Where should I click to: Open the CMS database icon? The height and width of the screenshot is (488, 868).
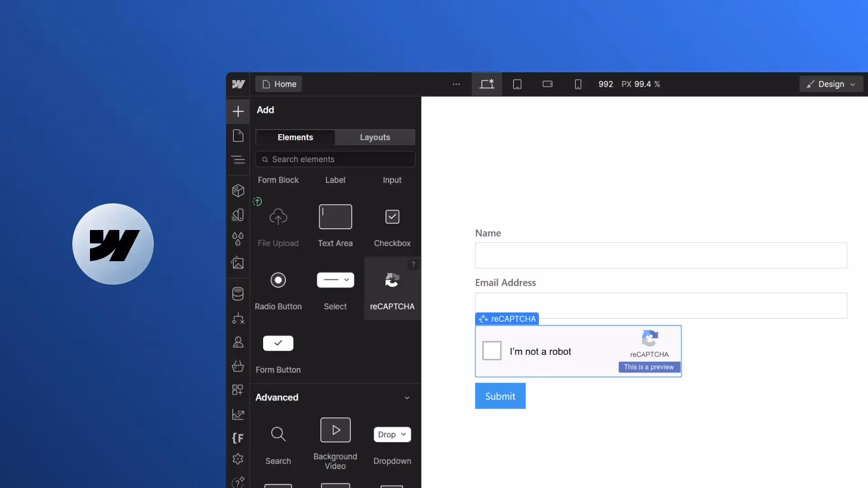(238, 294)
